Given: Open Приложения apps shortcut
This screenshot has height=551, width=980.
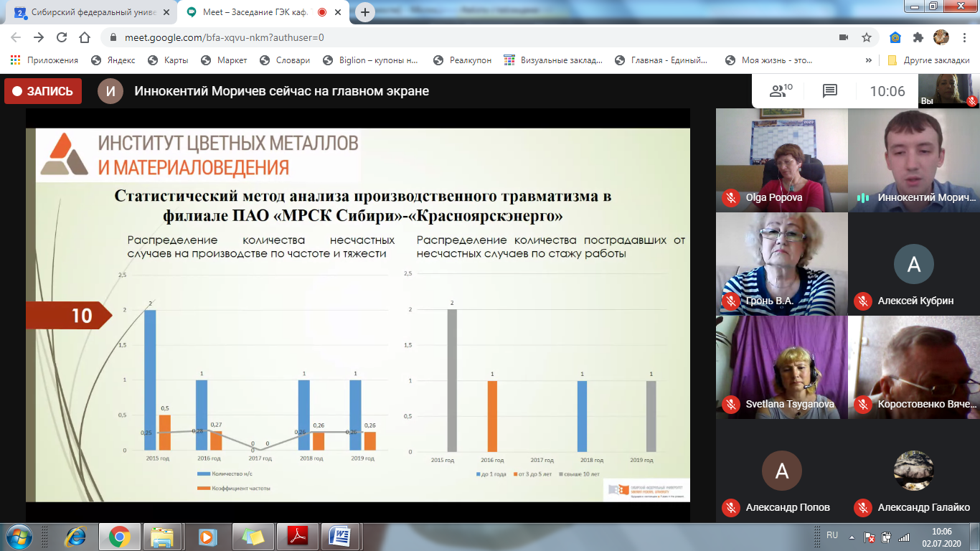Looking at the screenshot, I should (x=44, y=60).
